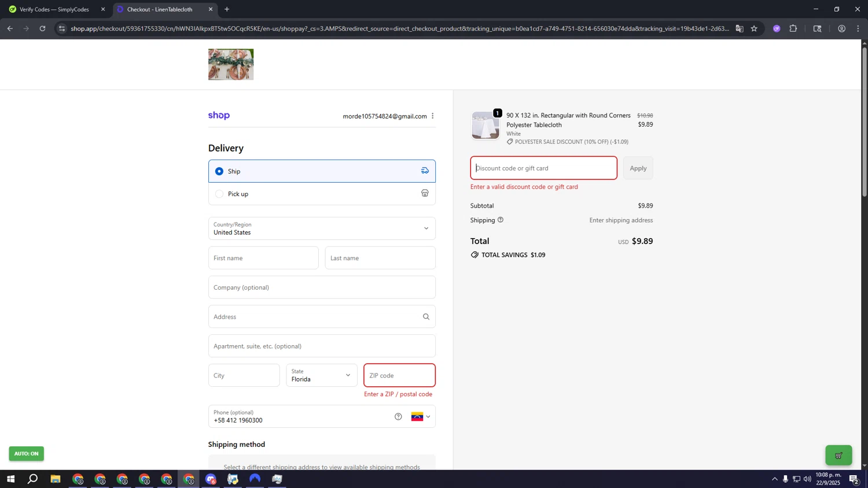This screenshot has width=868, height=488.
Task: Click the Pick up store icon
Action: tap(425, 193)
